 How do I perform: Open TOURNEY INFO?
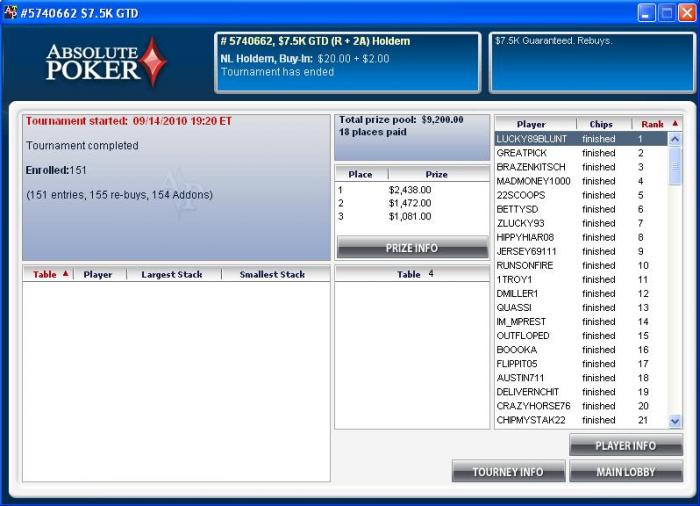pos(508,472)
